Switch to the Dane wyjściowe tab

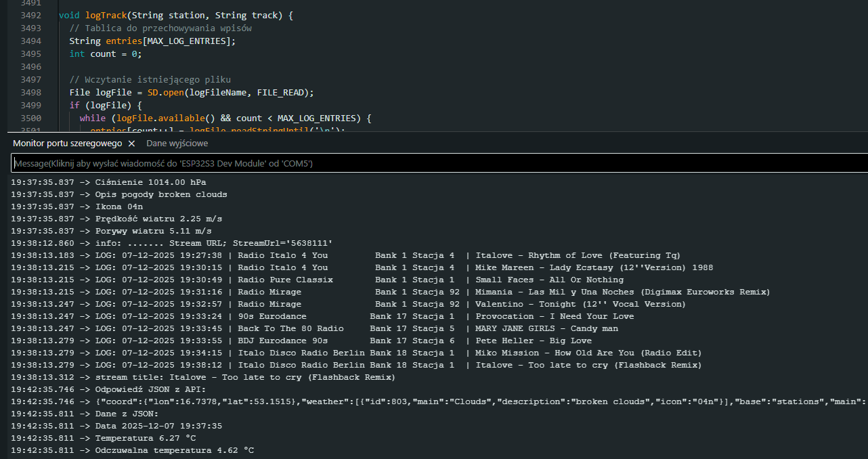tap(177, 144)
